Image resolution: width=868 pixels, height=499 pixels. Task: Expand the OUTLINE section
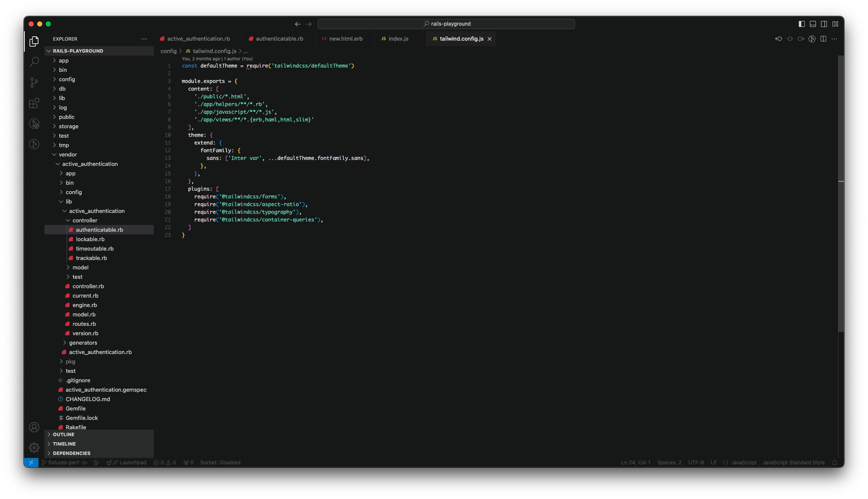click(64, 434)
